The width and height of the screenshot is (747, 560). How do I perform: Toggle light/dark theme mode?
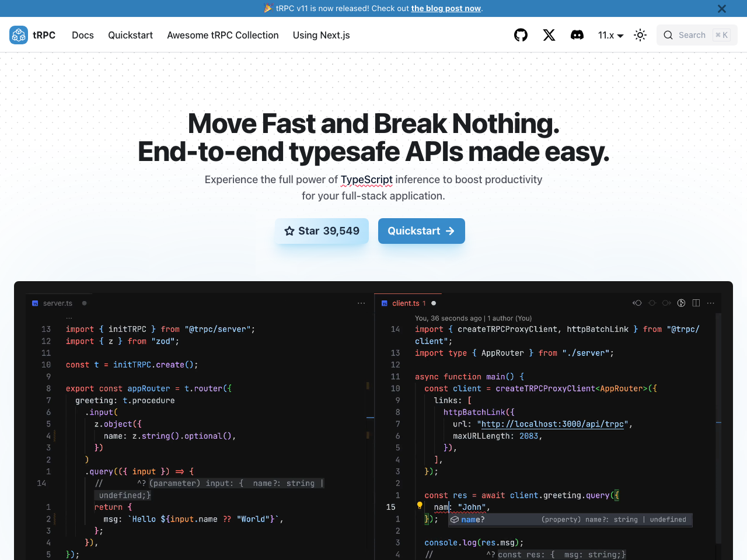[x=640, y=35]
